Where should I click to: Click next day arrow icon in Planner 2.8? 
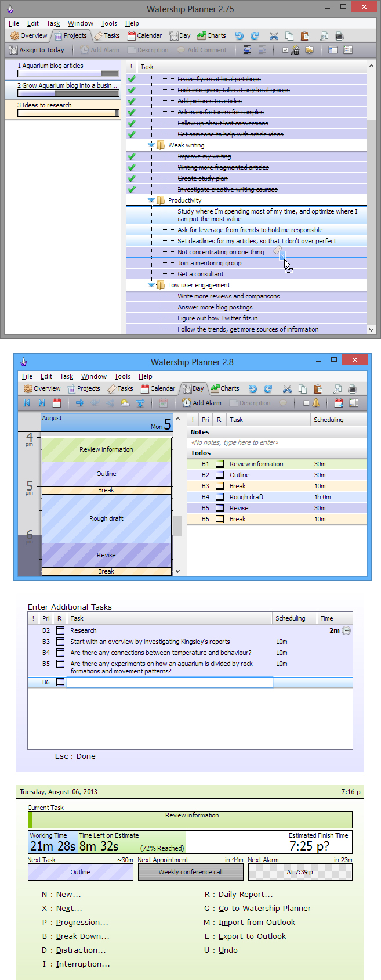click(42, 403)
